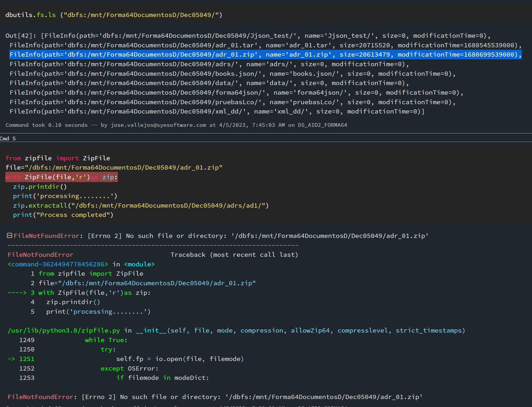Viewport: 532px width, 407px height.
Task: Click the print('processing........') line in cell
Action: coord(65,196)
